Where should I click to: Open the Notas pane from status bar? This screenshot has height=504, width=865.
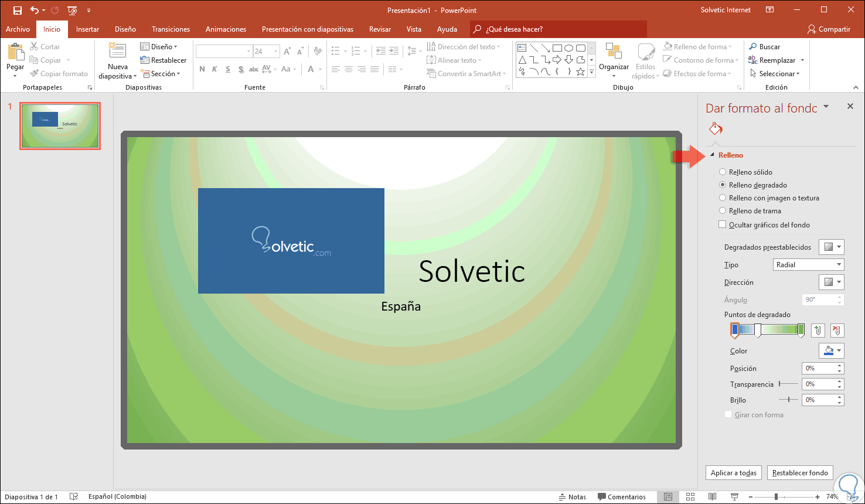click(x=573, y=497)
